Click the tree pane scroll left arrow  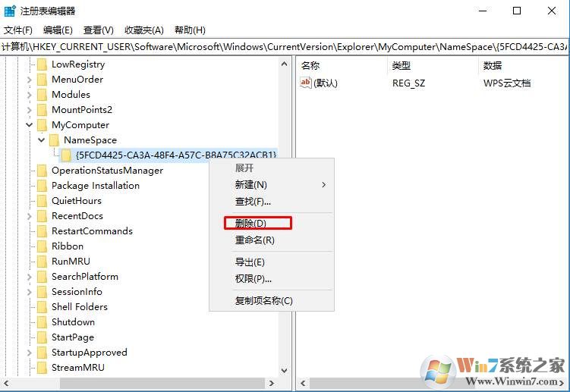[6, 384]
